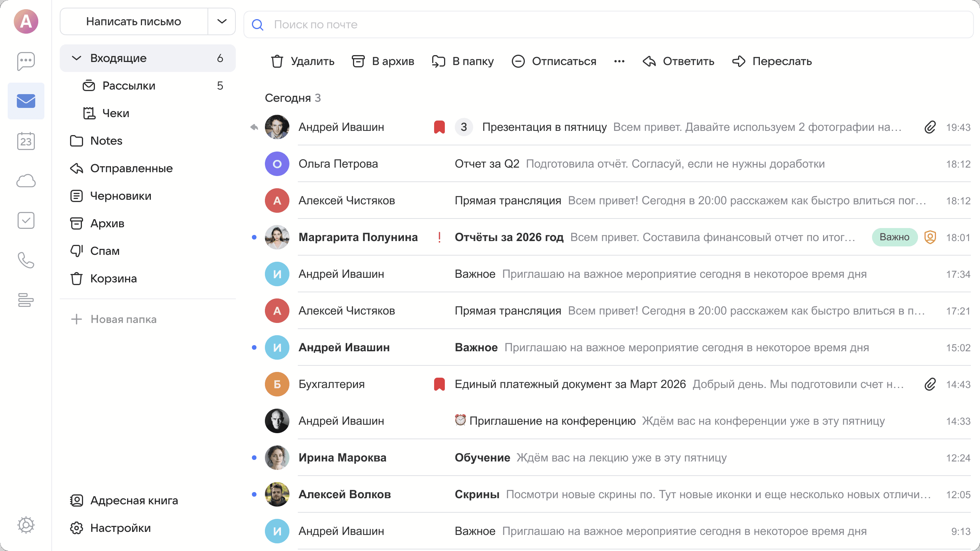The image size is (980, 551).
Task: Open Messenger chat icon in left rail
Action: pyautogui.click(x=26, y=62)
